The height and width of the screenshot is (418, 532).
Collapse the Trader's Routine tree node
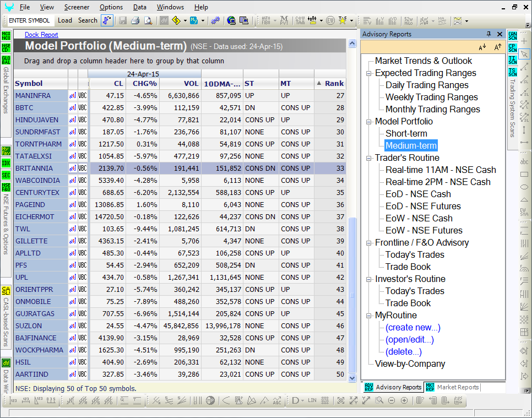(x=369, y=158)
